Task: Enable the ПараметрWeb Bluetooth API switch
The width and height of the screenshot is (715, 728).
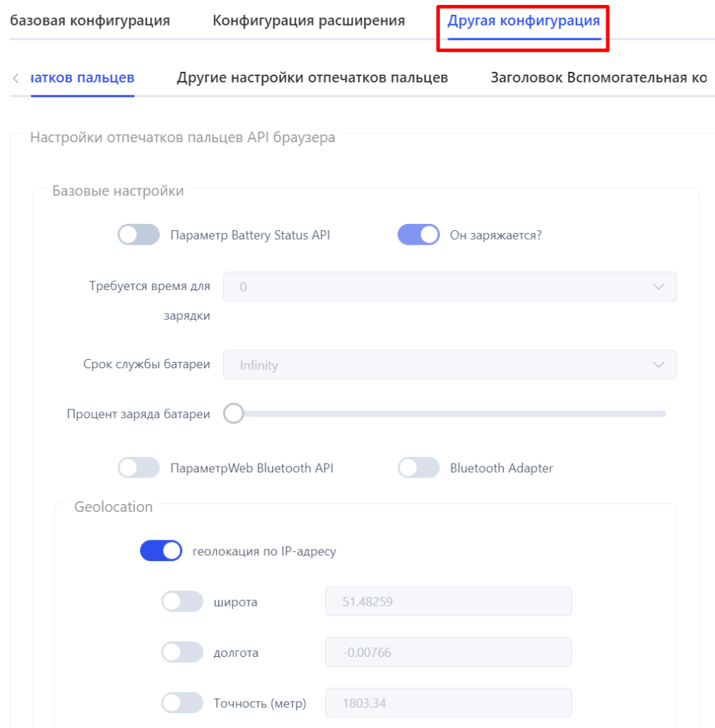Action: pyautogui.click(x=139, y=468)
